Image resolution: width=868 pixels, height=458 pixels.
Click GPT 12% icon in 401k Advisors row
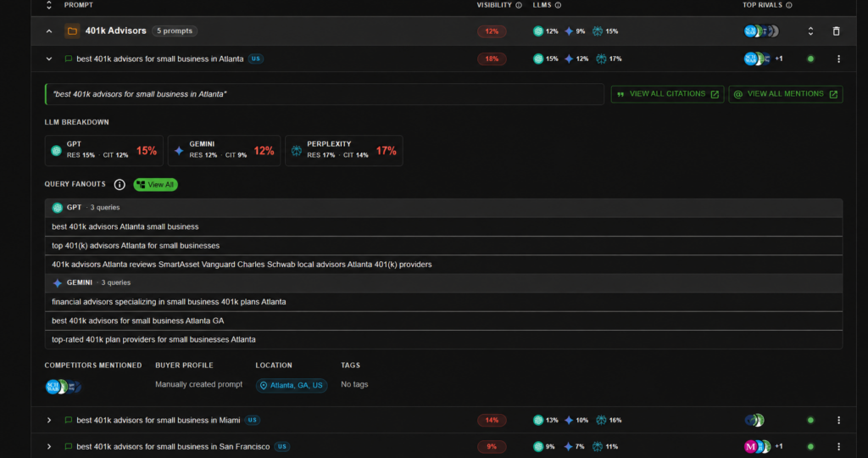pyautogui.click(x=538, y=31)
